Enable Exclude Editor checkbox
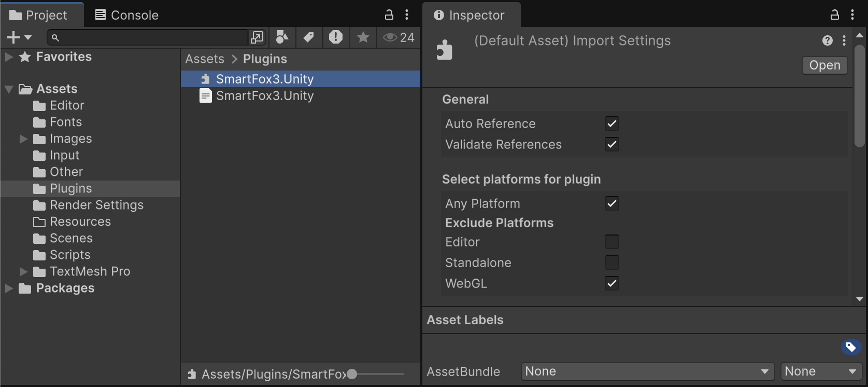The height and width of the screenshot is (387, 868). coord(612,242)
